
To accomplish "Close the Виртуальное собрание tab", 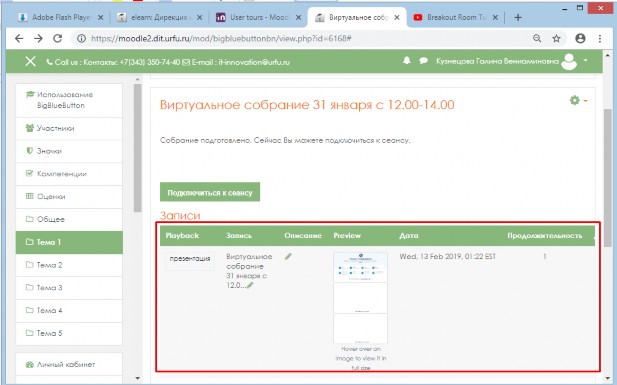I will (x=397, y=17).
